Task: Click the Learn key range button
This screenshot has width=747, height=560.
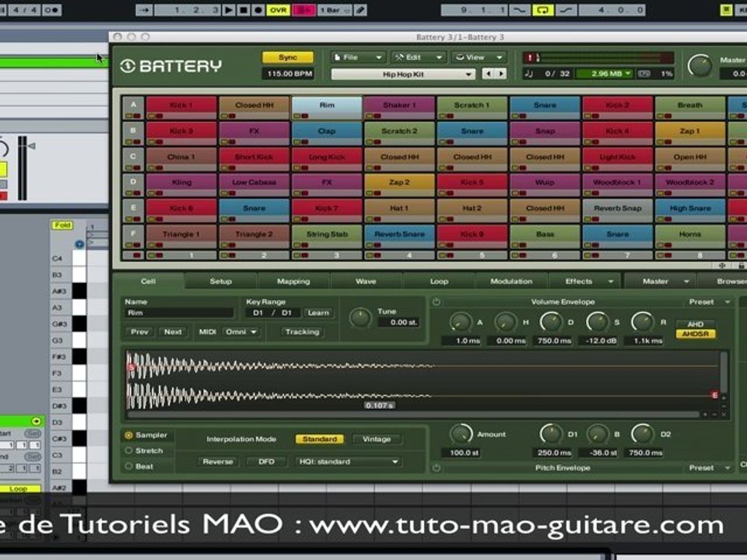Action: [x=318, y=313]
